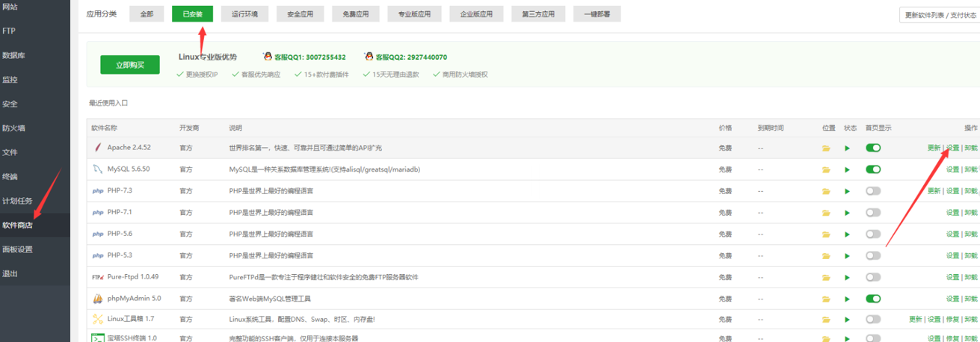Click 更新 link in the PHP-7.3 row
The height and width of the screenshot is (342, 980).
coord(934,191)
